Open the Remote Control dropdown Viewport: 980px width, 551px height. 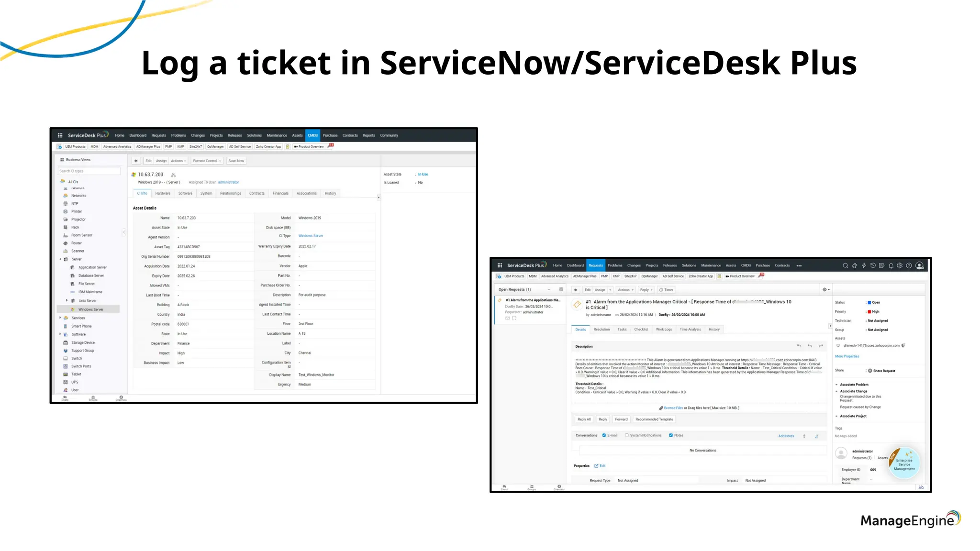(x=207, y=161)
